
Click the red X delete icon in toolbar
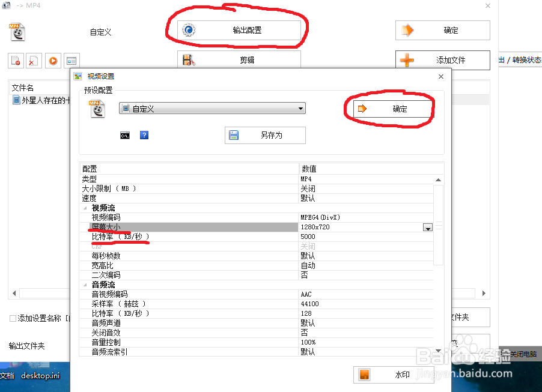tap(33, 61)
